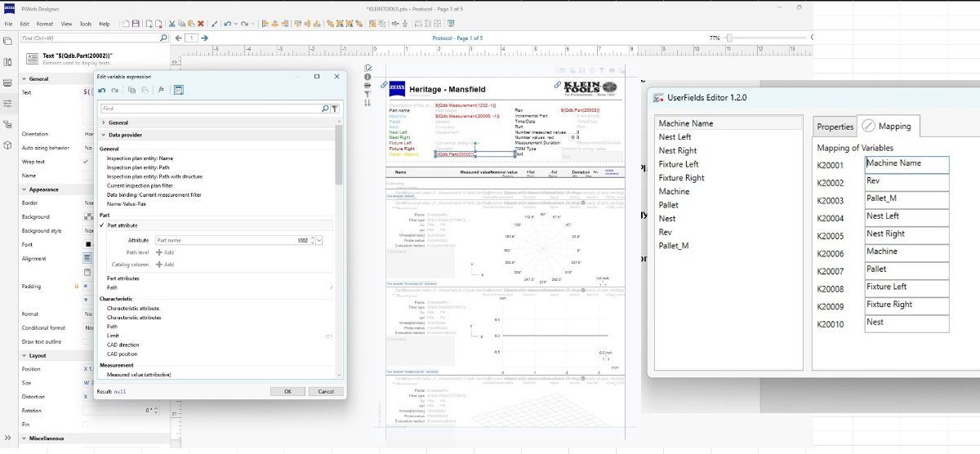Viewport: 980px width, 454px height.
Task: Click the fx function icon in dialog
Action: 162,90
